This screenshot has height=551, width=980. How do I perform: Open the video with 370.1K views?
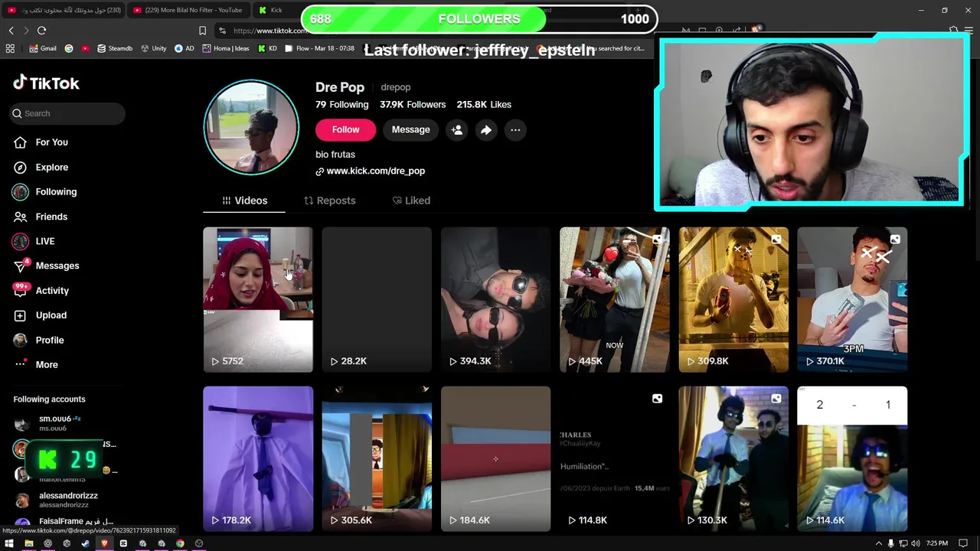click(x=852, y=299)
